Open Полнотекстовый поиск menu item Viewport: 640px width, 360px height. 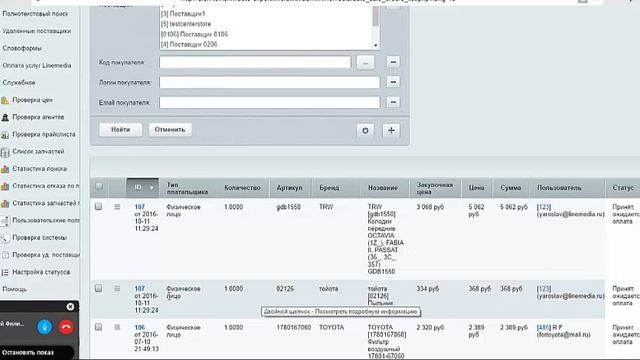pos(36,14)
